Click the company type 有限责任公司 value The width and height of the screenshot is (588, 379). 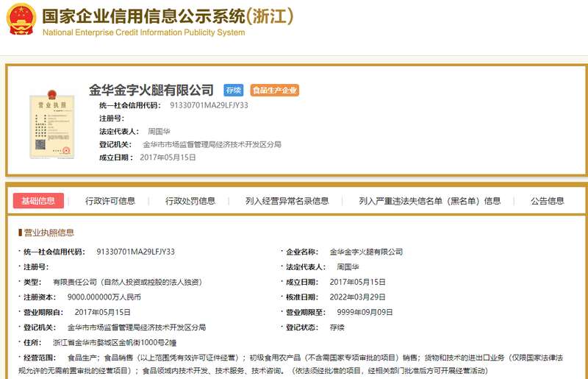tap(127, 282)
